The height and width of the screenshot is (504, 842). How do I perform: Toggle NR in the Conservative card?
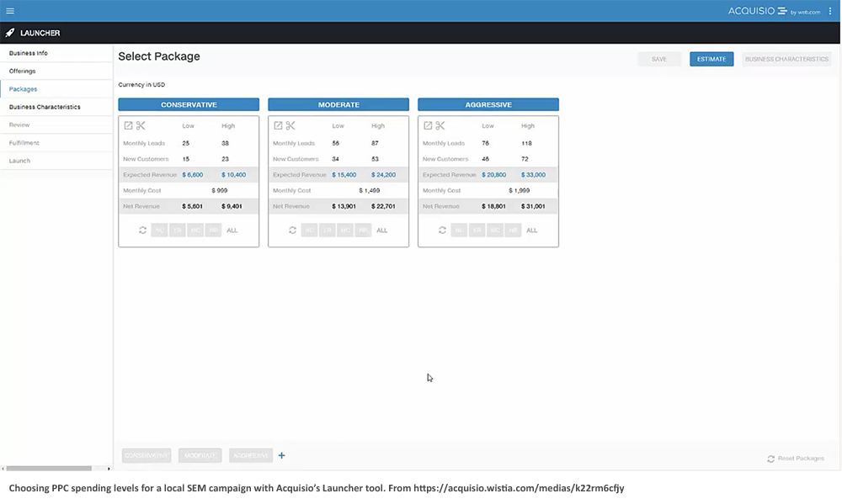(x=213, y=231)
